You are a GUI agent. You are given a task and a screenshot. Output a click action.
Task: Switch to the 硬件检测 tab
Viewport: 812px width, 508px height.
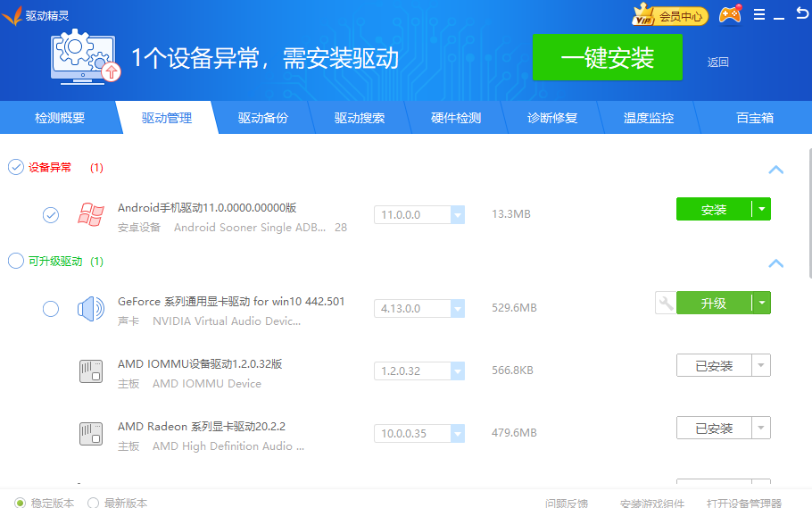tap(456, 118)
